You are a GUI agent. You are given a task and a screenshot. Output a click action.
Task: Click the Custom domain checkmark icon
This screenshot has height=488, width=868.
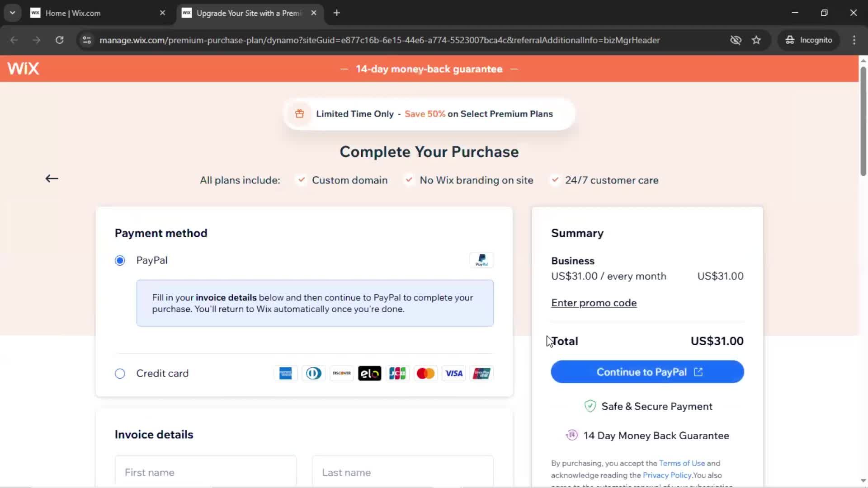pyautogui.click(x=301, y=180)
